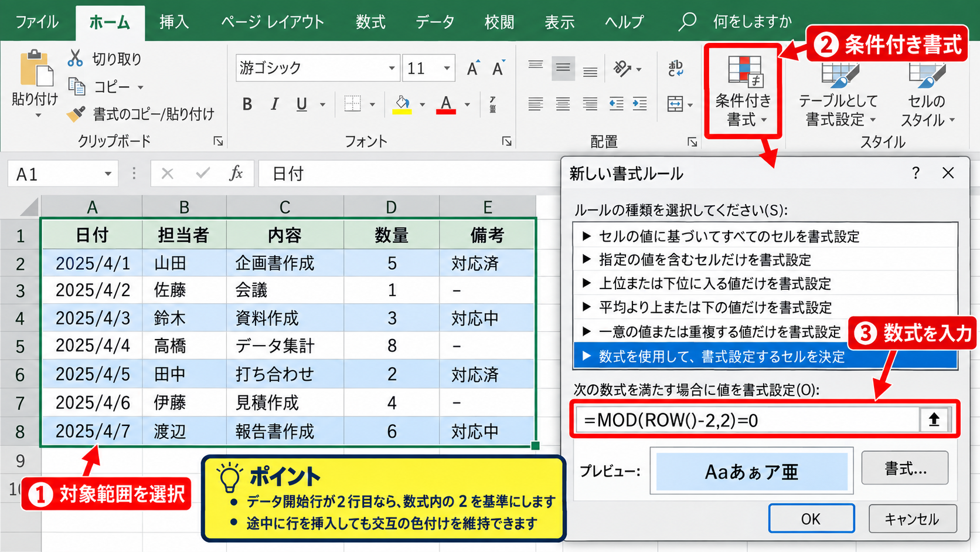Click the increase indent icon
This screenshot has height=552, width=980.
pos(640,104)
